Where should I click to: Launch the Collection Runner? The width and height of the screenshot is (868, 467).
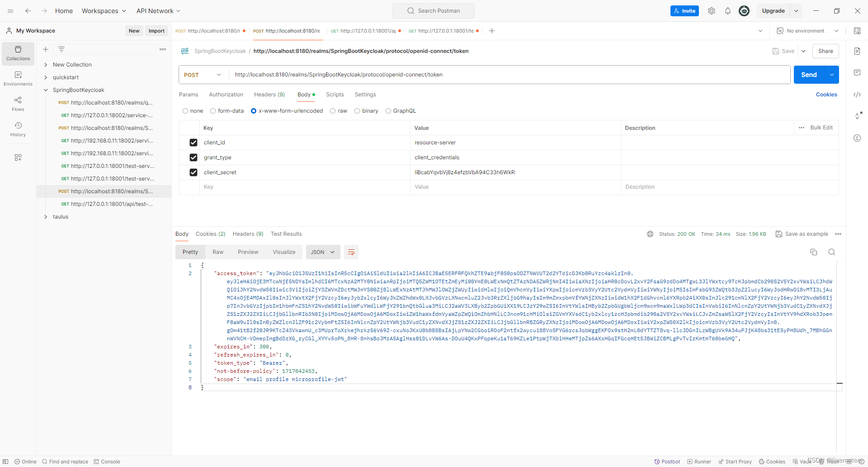(699, 462)
